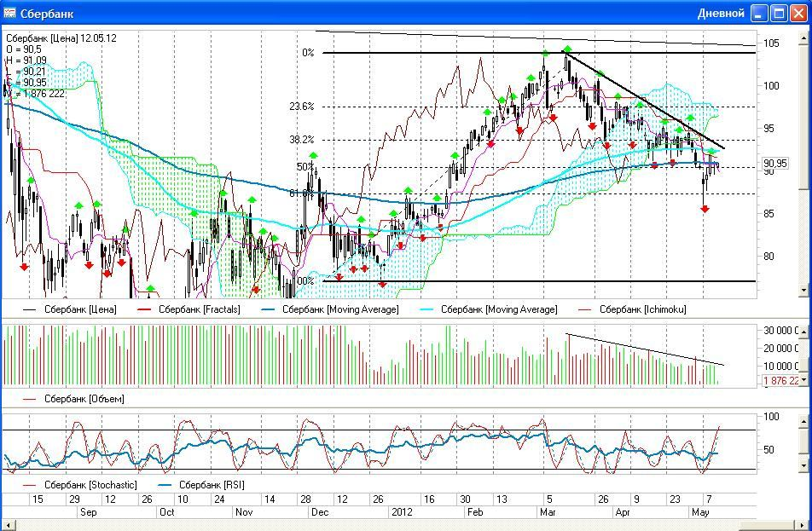This screenshot has width=812, height=531.
Task: Click the Stochastic panel scroll down arrow
Action: 803,466
